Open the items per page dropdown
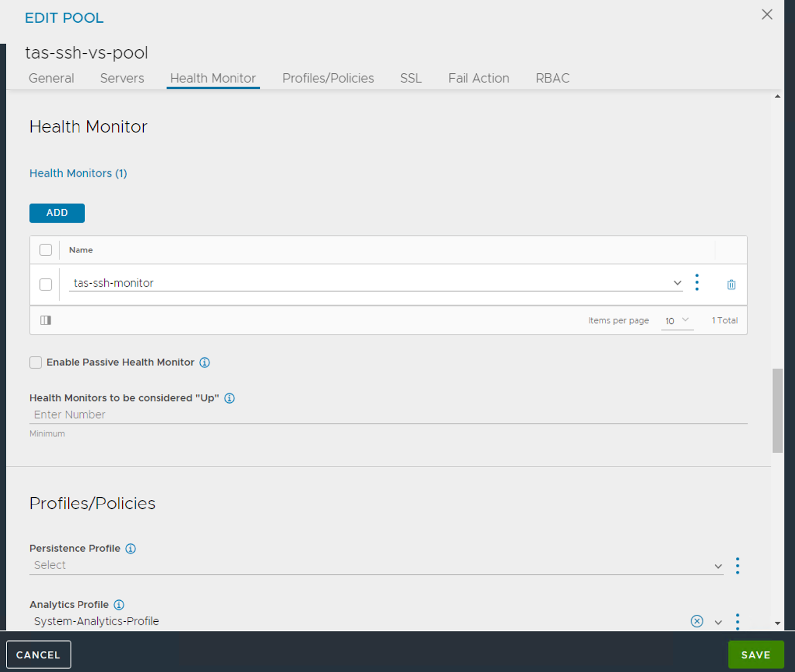Image resolution: width=795 pixels, height=672 pixels. click(x=677, y=321)
